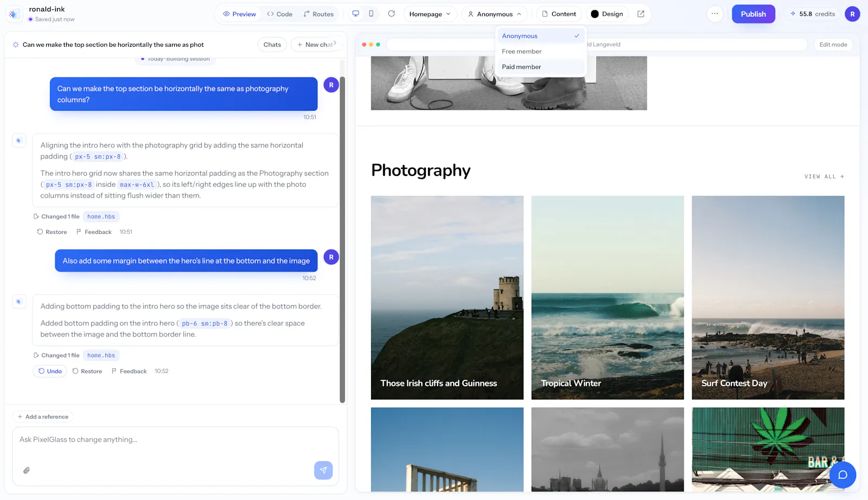Click the Publish button
The image size is (868, 500).
(x=753, y=14)
